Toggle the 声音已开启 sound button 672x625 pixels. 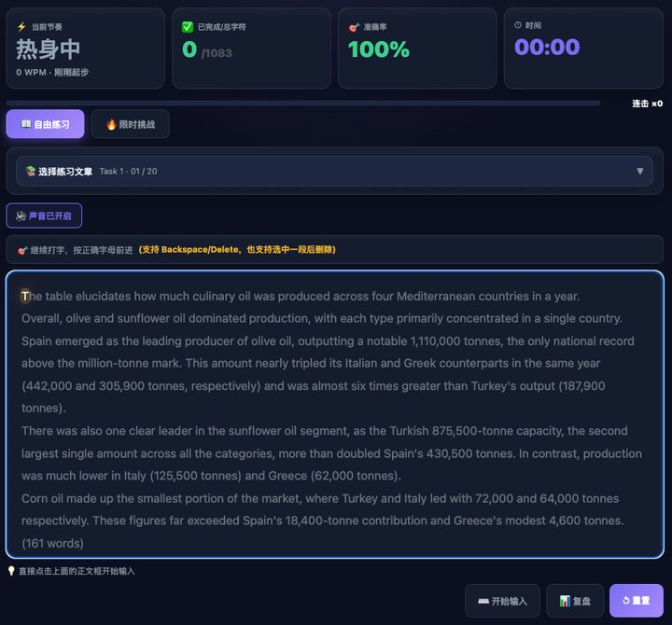pyautogui.click(x=44, y=215)
